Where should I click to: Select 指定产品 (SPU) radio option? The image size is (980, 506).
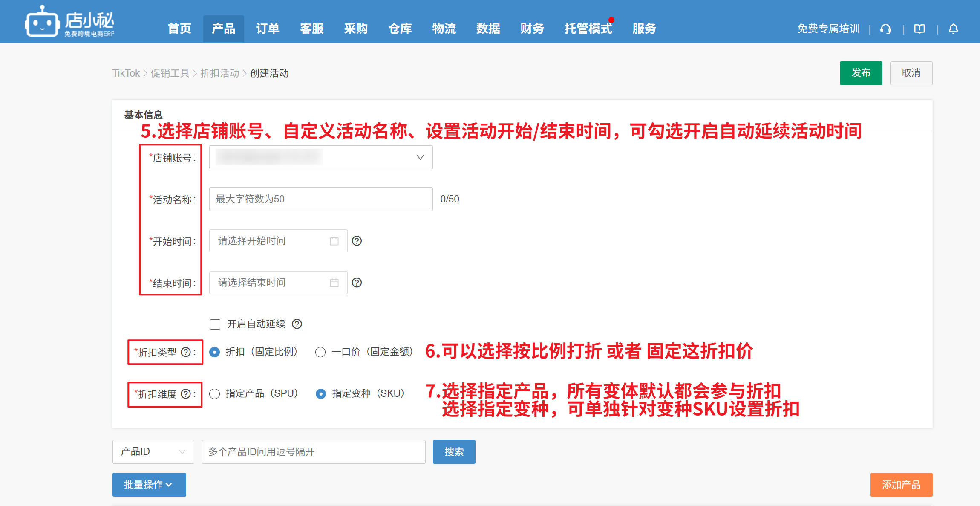coord(215,394)
